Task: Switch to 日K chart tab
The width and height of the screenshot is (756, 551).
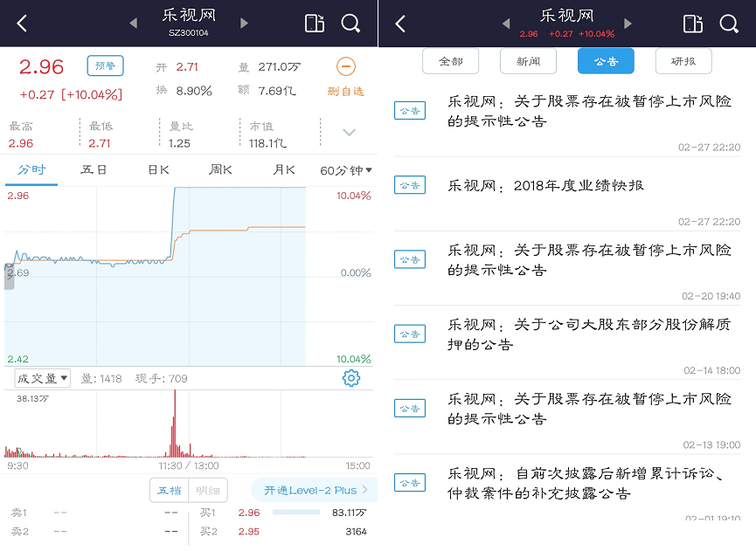Action: tap(158, 169)
